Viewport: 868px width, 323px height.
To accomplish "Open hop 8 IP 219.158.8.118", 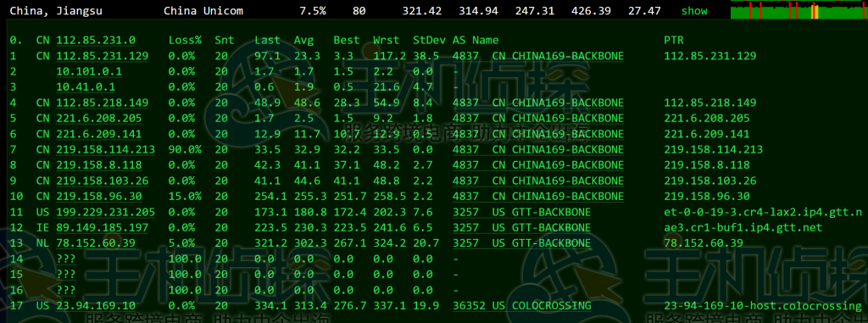I will [x=99, y=165].
